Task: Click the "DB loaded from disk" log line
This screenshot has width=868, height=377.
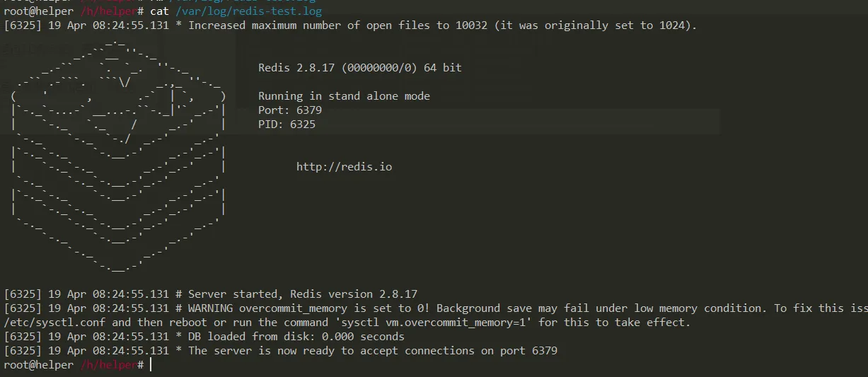Action: click(x=296, y=337)
